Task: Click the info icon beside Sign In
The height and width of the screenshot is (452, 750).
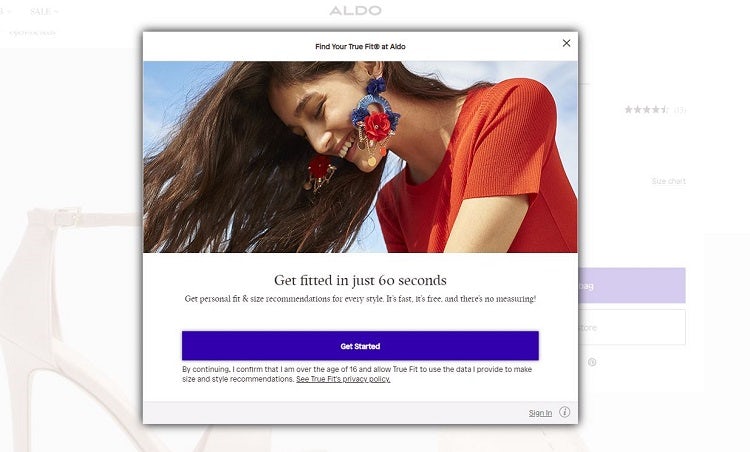Action: [x=564, y=412]
